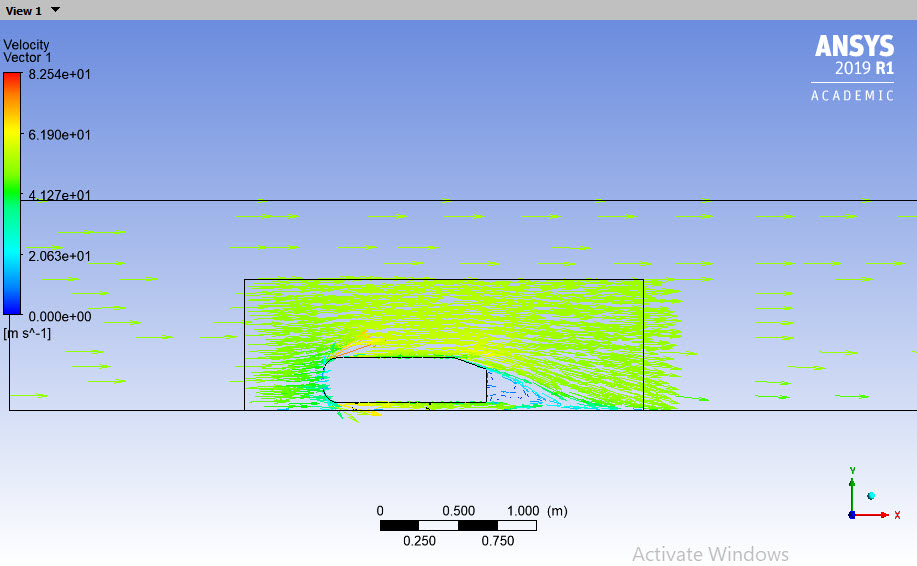The width and height of the screenshot is (917, 566).
Task: Click the ANSYS 2019 R1 logo
Action: pos(854,56)
